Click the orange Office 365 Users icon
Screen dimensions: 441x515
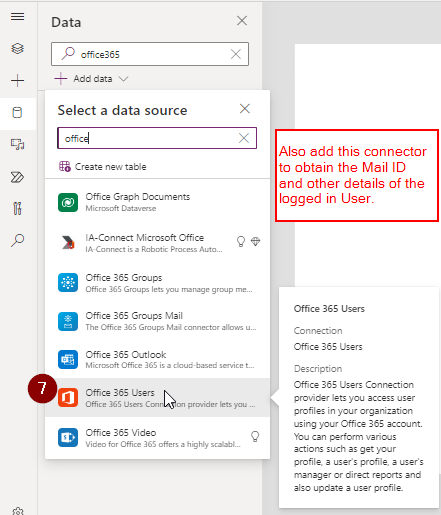pyautogui.click(x=68, y=398)
